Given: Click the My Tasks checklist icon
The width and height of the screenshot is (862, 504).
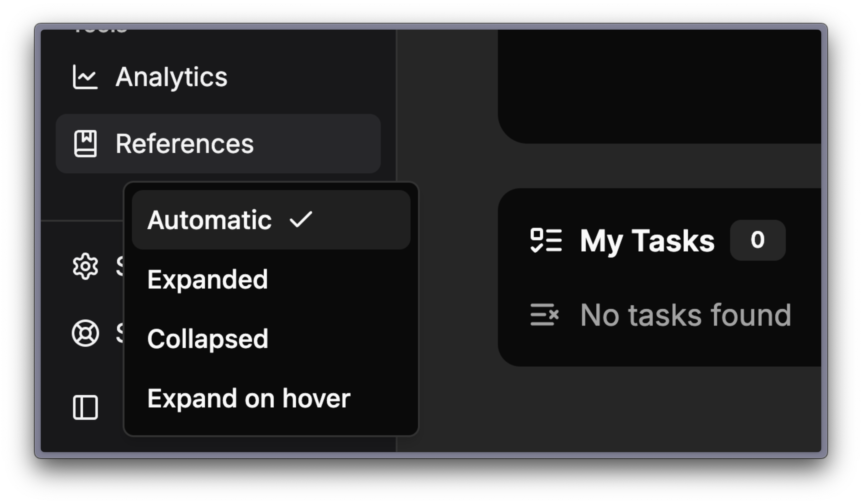Looking at the screenshot, I should click(x=546, y=240).
